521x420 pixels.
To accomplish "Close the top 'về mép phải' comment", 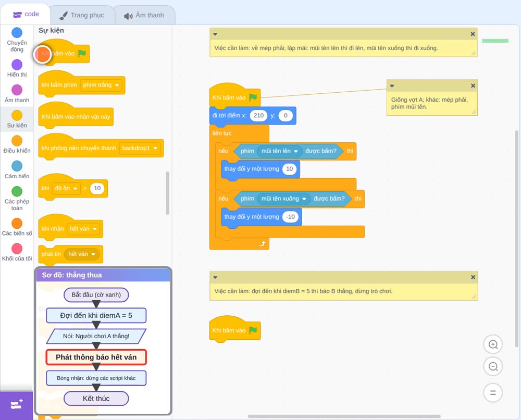I will click(x=473, y=34).
